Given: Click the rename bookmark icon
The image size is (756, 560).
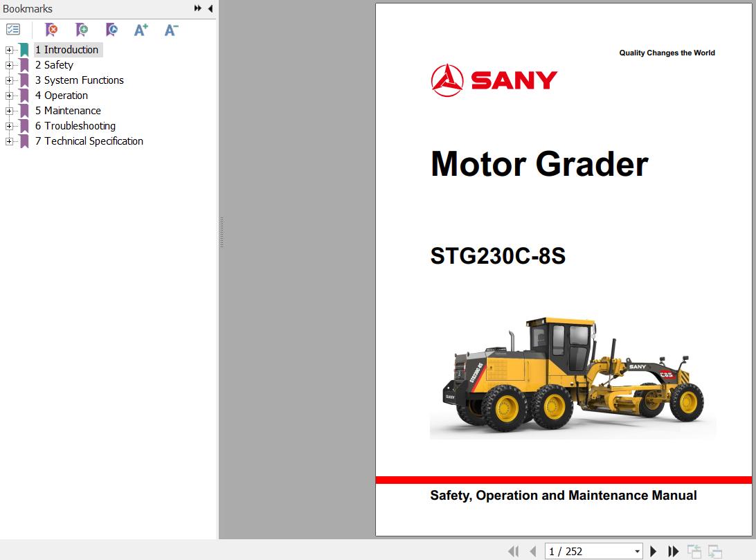Looking at the screenshot, I should click(x=111, y=30).
